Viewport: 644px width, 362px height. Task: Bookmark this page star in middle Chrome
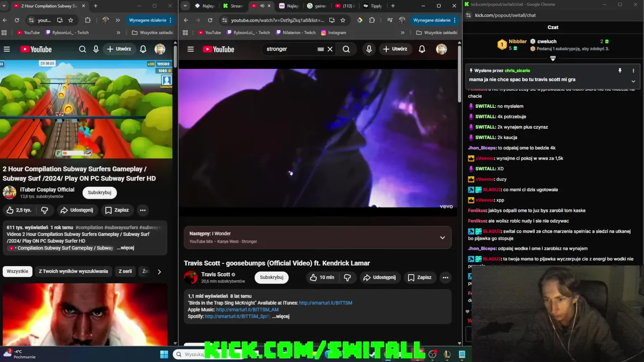click(343, 20)
